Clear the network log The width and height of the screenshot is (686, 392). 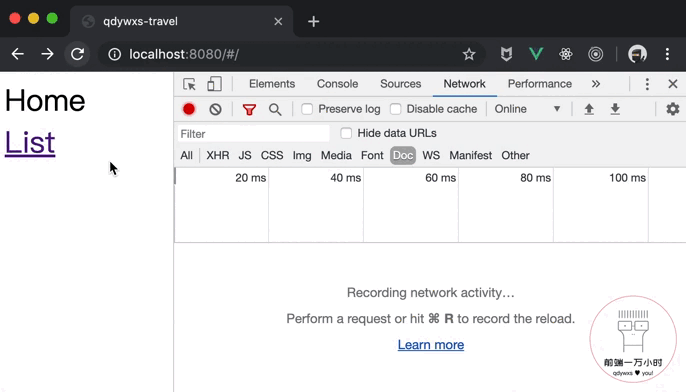click(215, 109)
